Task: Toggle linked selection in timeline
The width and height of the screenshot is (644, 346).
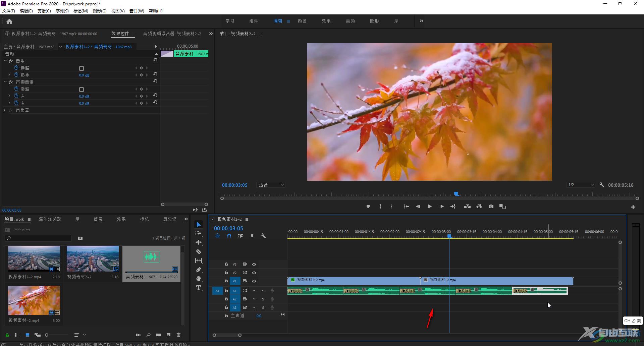Action: pos(240,236)
